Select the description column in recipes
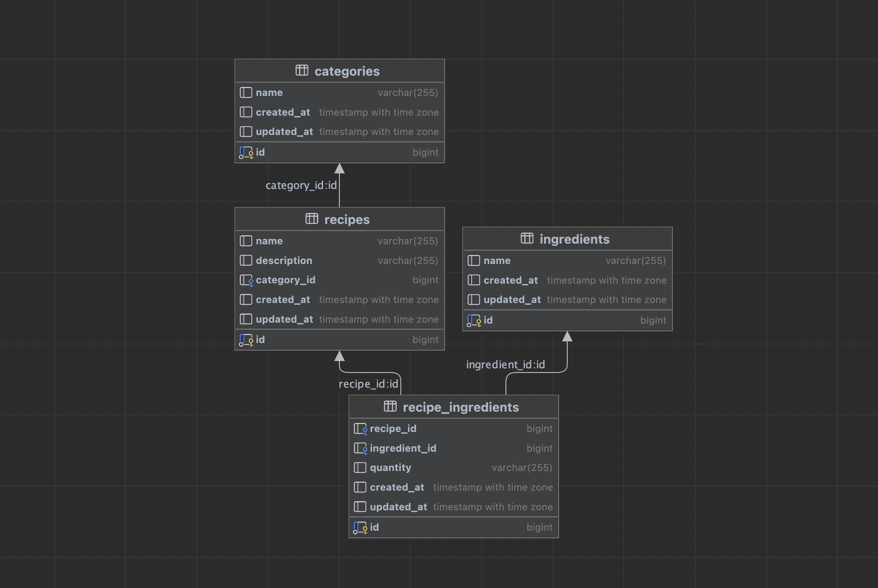878x588 pixels. pos(284,261)
